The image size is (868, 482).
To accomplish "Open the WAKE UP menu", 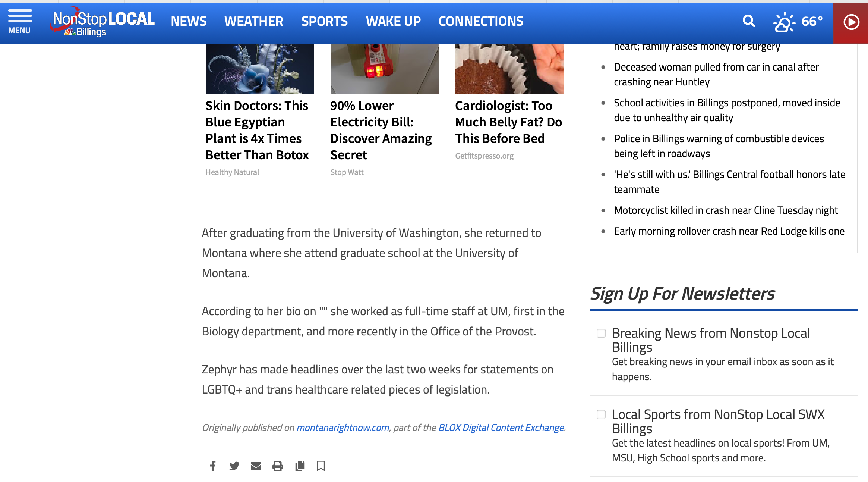I will 393,21.
